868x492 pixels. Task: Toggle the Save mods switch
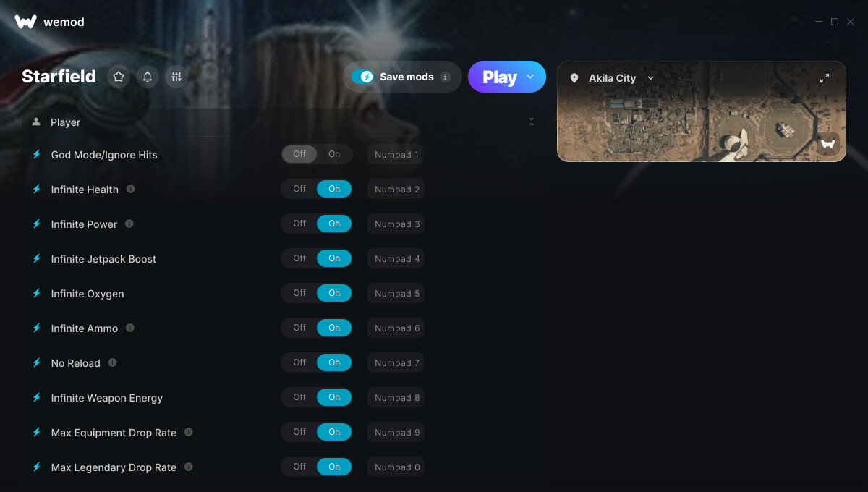click(362, 77)
